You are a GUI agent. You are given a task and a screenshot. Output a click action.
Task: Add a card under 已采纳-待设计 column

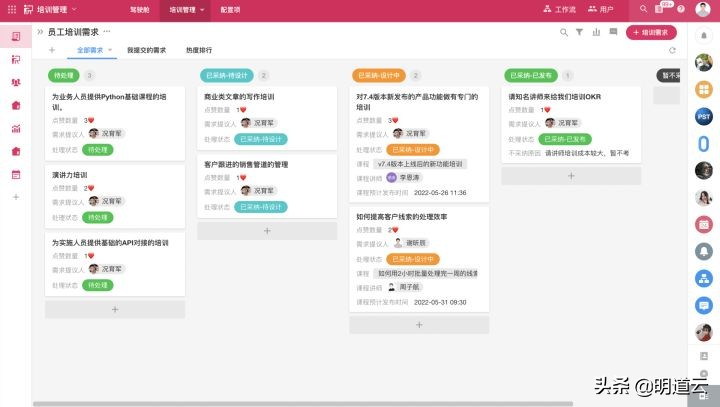[x=267, y=231]
